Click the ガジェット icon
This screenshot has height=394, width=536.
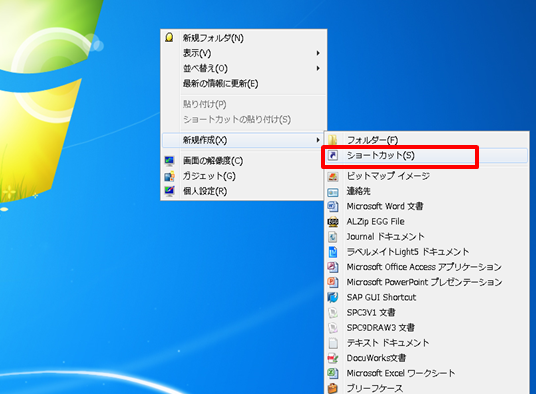169,176
